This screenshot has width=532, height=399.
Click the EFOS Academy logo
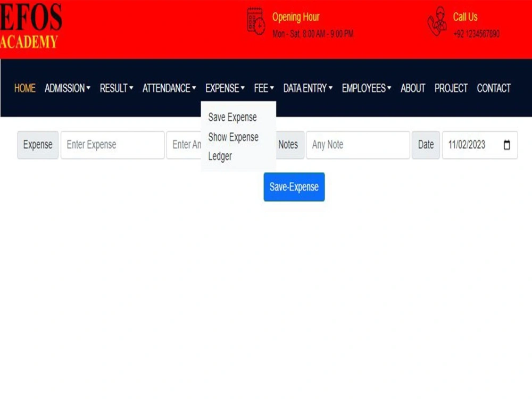31,26
